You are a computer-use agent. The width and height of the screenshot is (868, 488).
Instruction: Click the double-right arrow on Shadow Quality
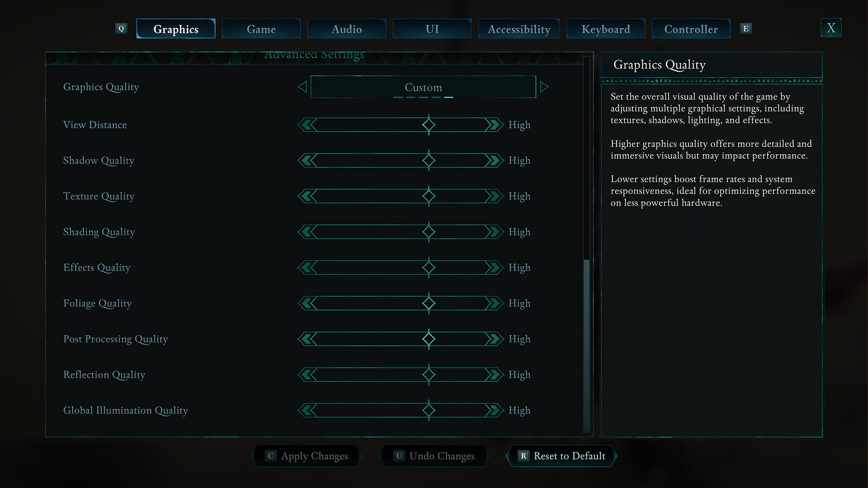(x=492, y=160)
